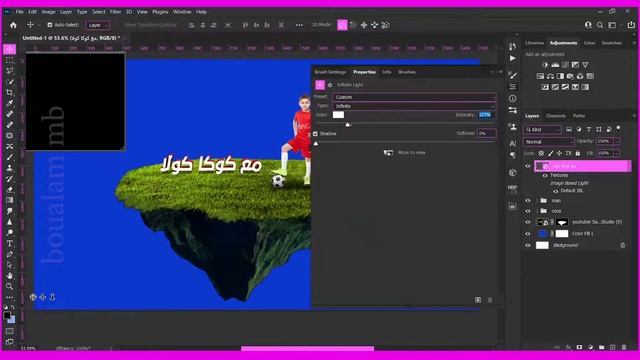This screenshot has width=640, height=360.
Task: Click the Share icon at top right
Action: 631,25
